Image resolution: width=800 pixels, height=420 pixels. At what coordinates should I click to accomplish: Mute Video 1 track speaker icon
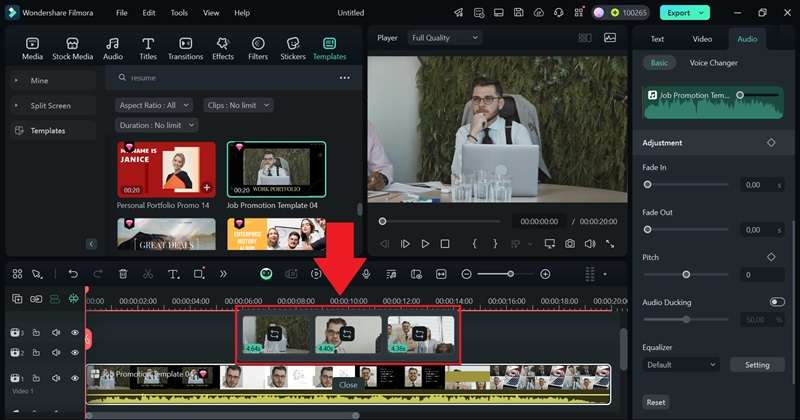tap(56, 378)
